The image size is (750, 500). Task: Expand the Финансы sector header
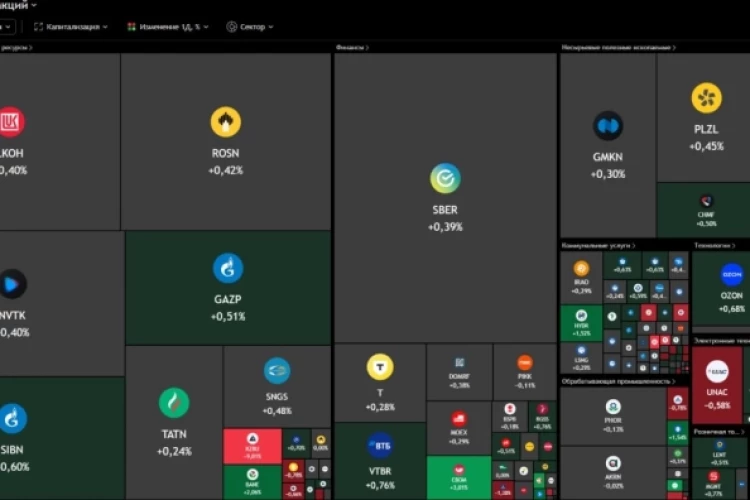point(352,47)
